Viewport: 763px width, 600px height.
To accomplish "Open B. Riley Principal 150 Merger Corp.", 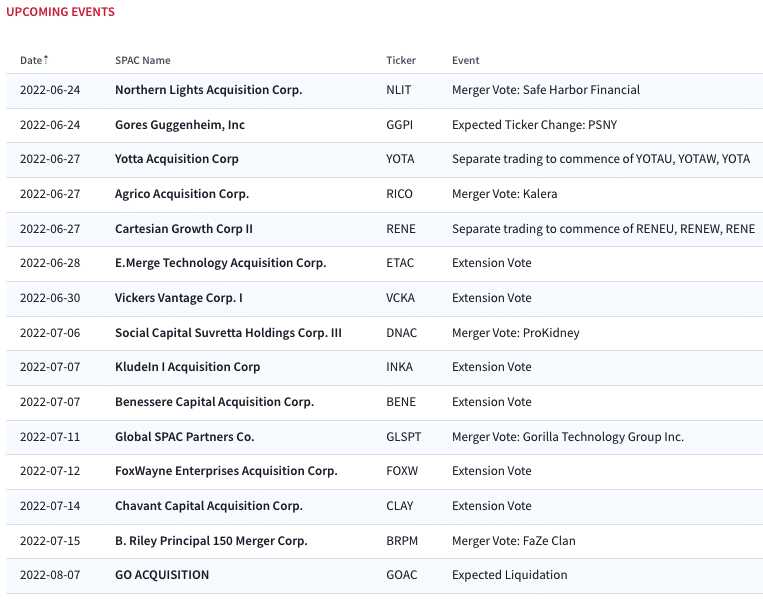I will [x=211, y=542].
